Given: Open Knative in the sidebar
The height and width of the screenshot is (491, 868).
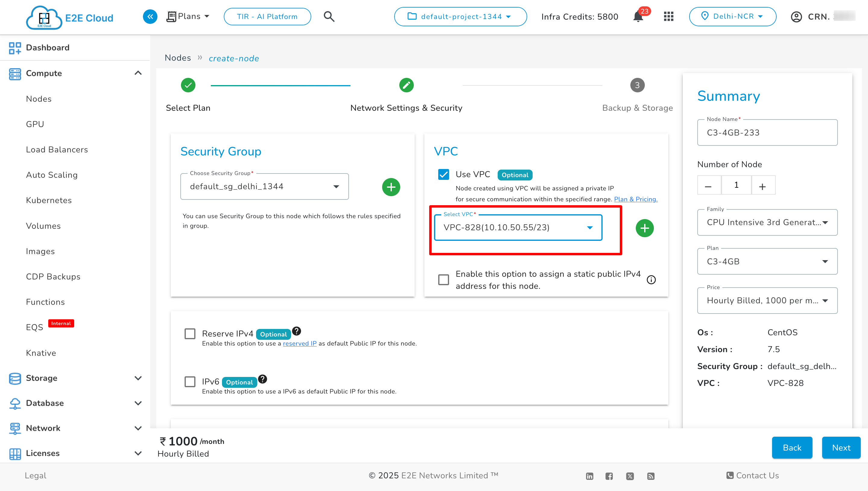Looking at the screenshot, I should (x=41, y=353).
